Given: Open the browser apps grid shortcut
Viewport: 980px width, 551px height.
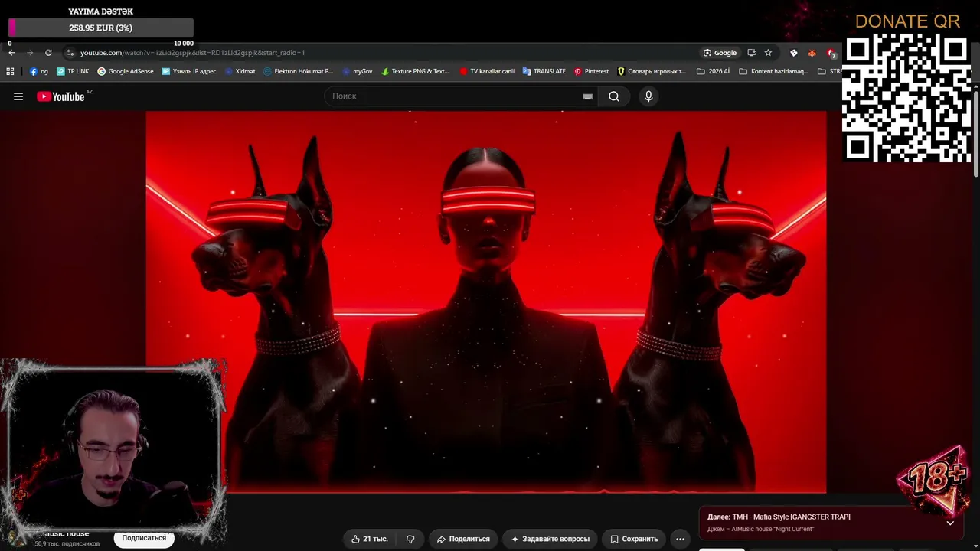Looking at the screenshot, I should coord(10,71).
